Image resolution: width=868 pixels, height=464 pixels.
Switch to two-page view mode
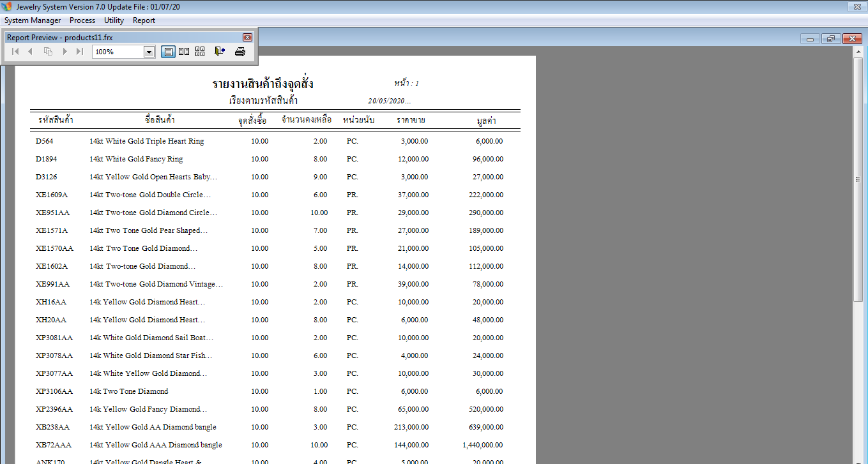tap(184, 52)
